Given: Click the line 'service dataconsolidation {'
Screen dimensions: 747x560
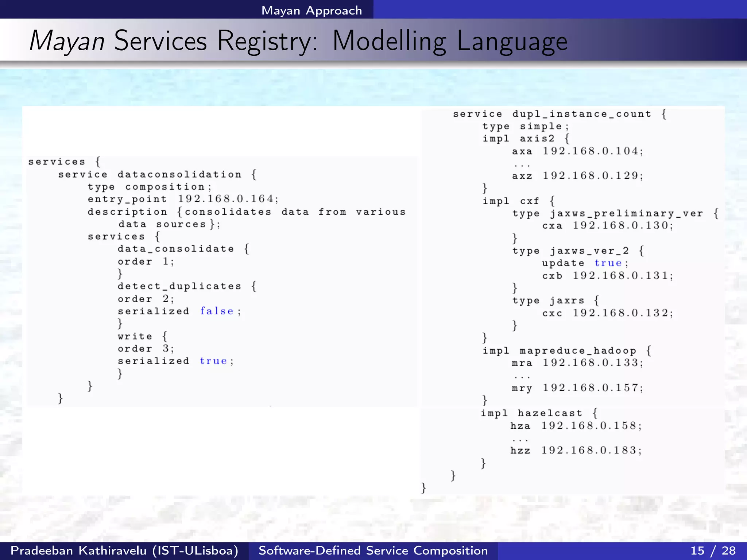Looking at the screenshot, I should (x=158, y=175).
